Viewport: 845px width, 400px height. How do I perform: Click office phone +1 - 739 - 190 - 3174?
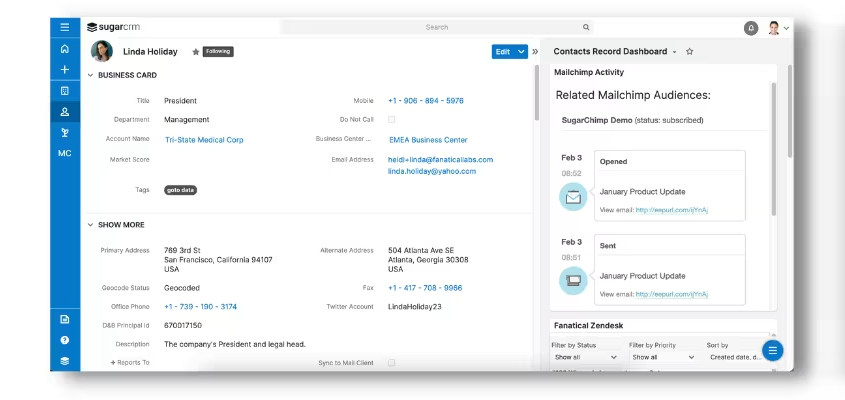point(200,307)
